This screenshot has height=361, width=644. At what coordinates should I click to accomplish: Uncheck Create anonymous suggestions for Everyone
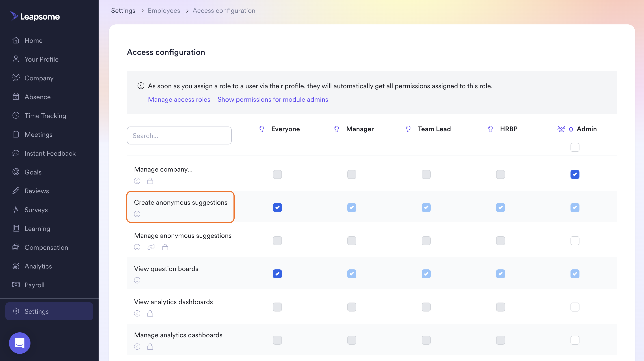(277, 208)
